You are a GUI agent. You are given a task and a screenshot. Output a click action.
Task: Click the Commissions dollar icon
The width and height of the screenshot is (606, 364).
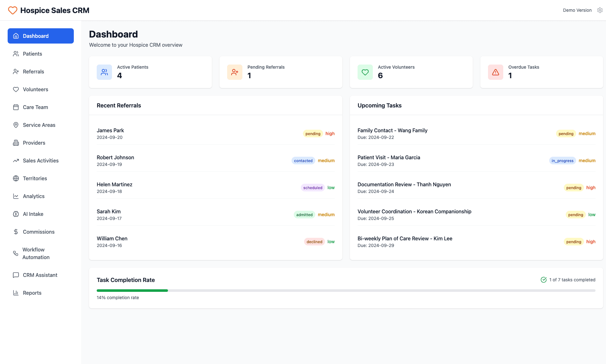[16, 232]
